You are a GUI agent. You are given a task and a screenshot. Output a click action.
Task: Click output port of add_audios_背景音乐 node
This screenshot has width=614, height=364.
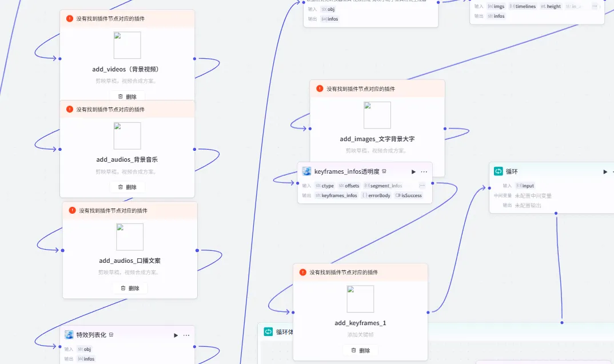click(194, 149)
